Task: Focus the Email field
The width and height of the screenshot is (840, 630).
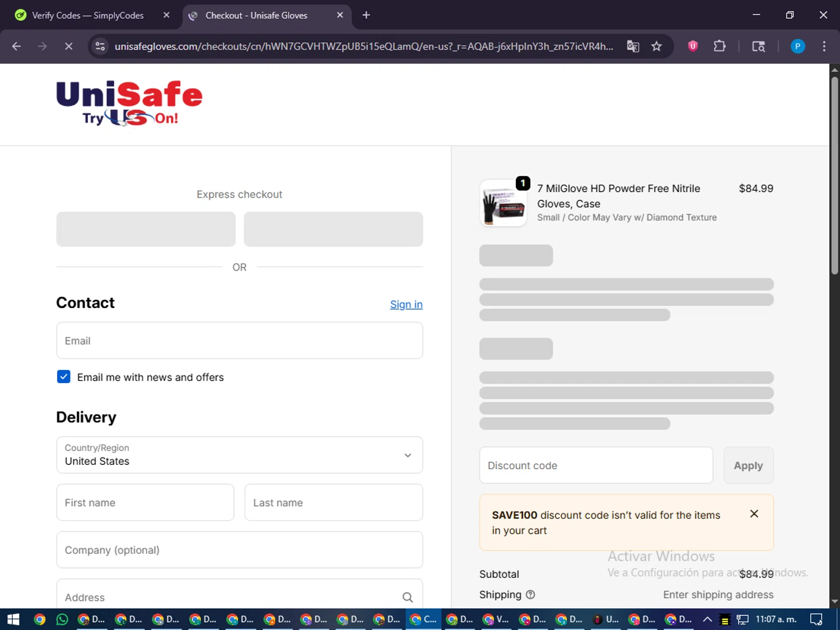Action: pos(240,340)
